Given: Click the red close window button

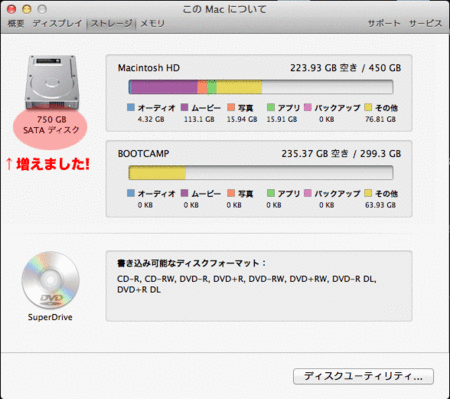Looking at the screenshot, I should (x=12, y=9).
